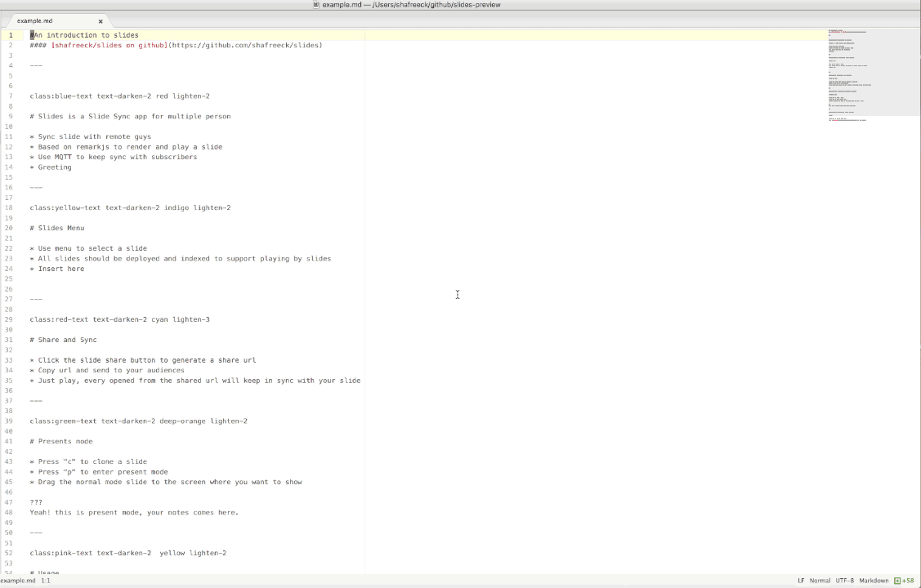Click line 'Yeah! this is present mode'
This screenshot has height=588, width=921.
coord(135,512)
